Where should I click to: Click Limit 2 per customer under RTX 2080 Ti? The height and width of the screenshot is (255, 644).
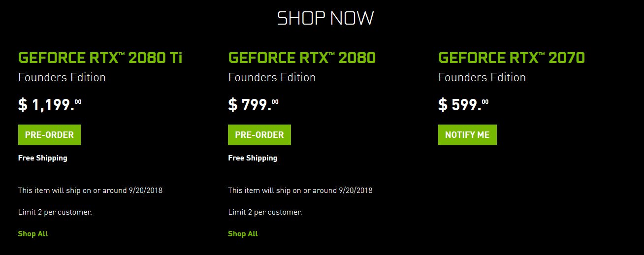coord(55,212)
